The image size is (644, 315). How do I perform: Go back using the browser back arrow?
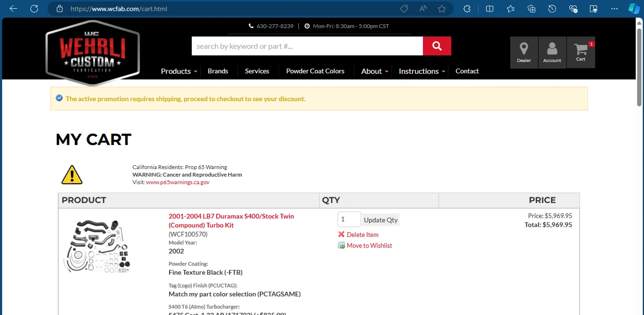coord(13,9)
